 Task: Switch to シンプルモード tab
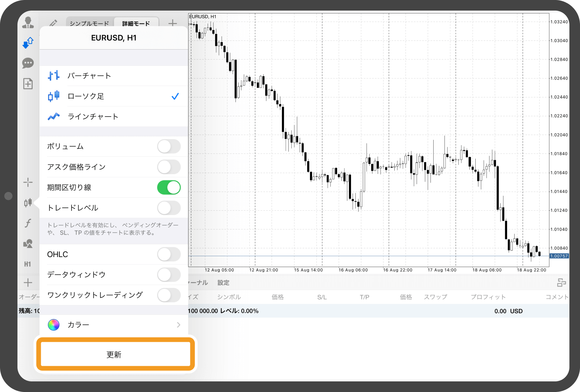click(x=89, y=23)
